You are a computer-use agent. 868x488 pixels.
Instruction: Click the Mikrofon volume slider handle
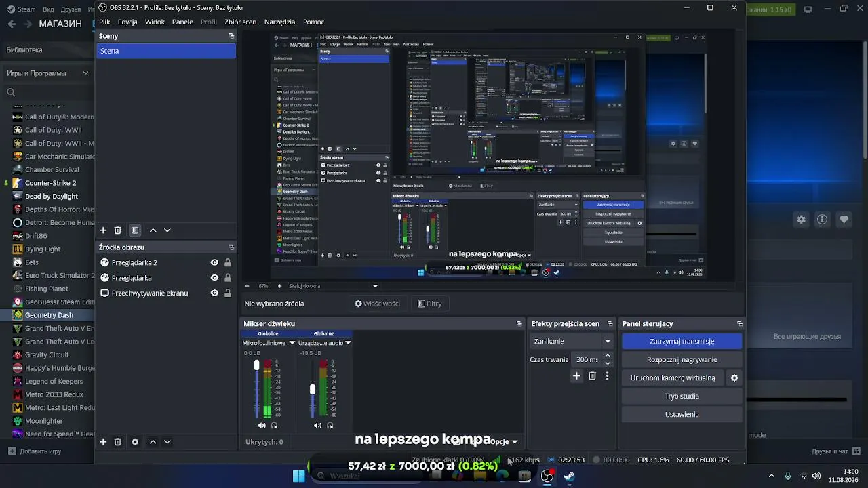coord(256,365)
